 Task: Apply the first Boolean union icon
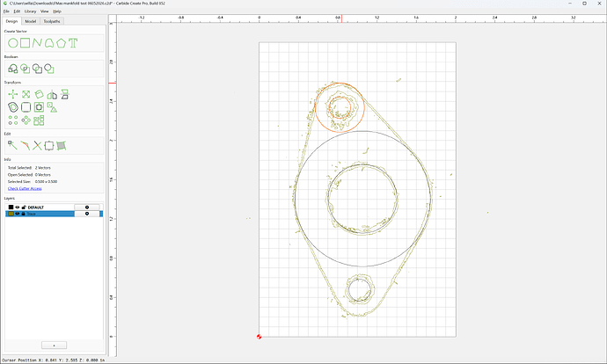tap(13, 69)
